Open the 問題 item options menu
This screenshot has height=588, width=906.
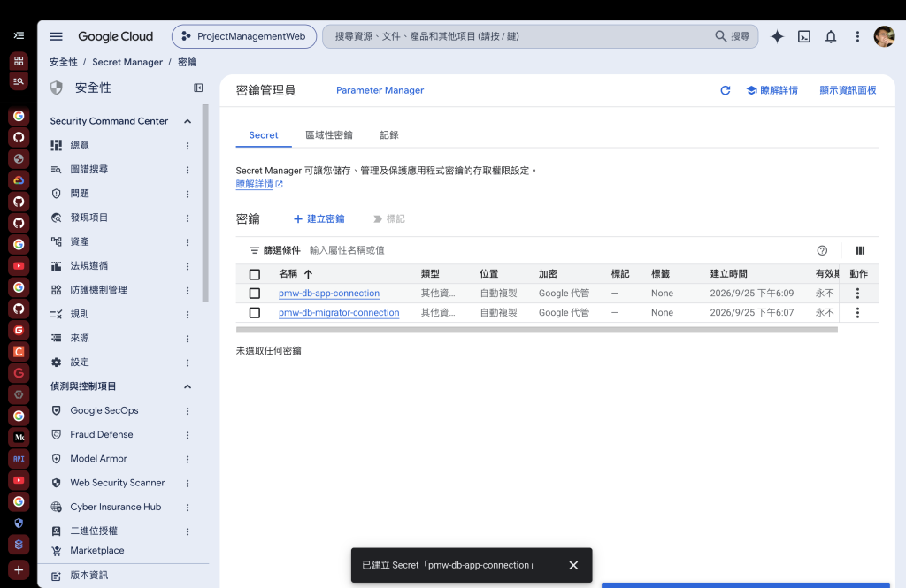click(x=188, y=194)
